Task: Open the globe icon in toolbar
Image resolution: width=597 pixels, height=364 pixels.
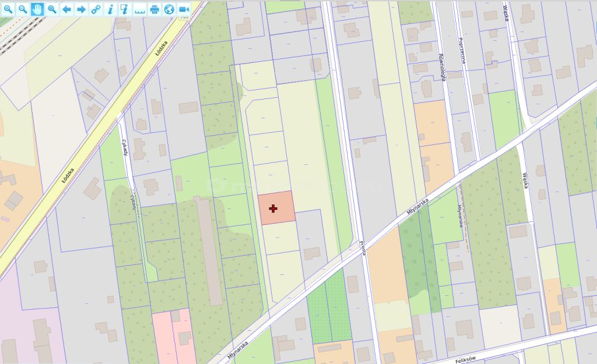Action: pos(169,9)
